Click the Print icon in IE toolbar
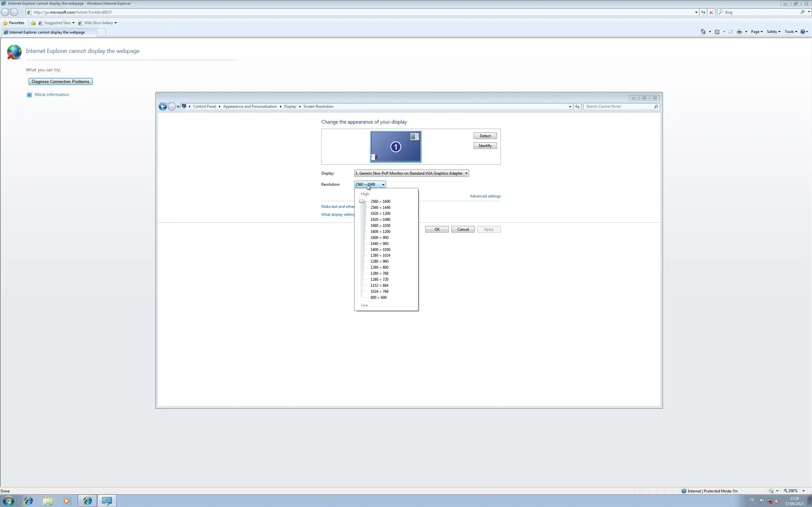Image resolution: width=812 pixels, height=507 pixels. pyautogui.click(x=739, y=31)
